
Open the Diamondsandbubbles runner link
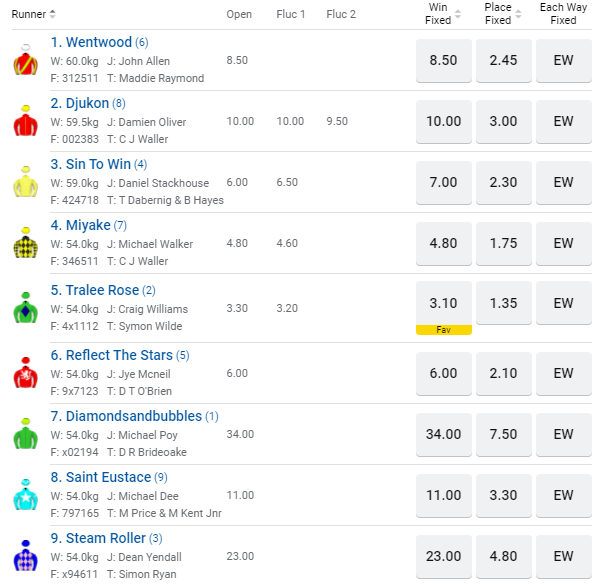pyautogui.click(x=133, y=416)
